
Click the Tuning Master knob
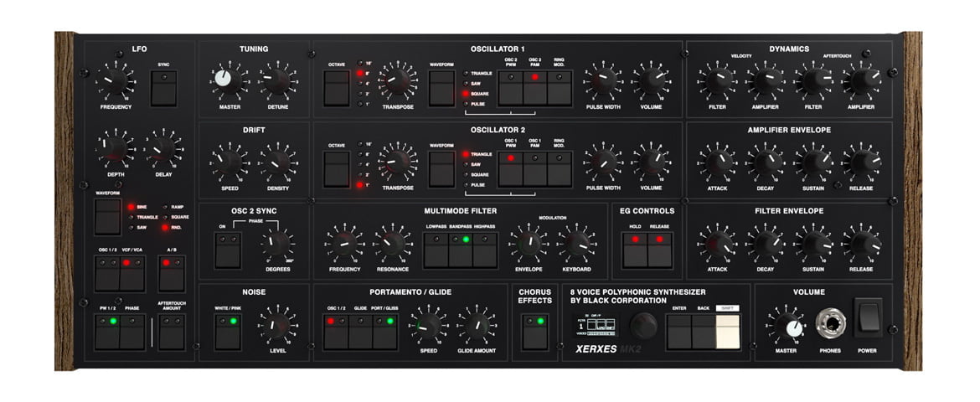coord(229,81)
